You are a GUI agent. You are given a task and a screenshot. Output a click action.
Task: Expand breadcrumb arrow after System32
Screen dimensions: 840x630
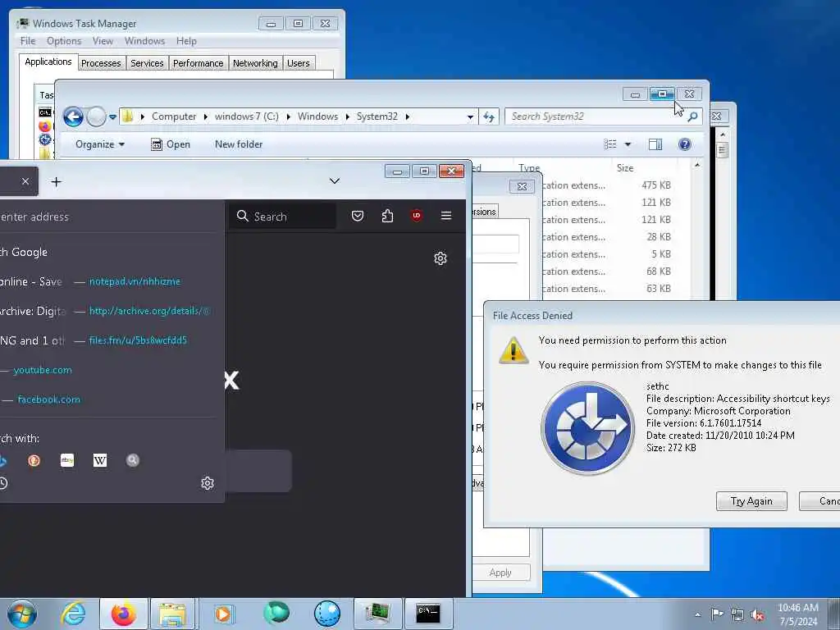(x=408, y=116)
